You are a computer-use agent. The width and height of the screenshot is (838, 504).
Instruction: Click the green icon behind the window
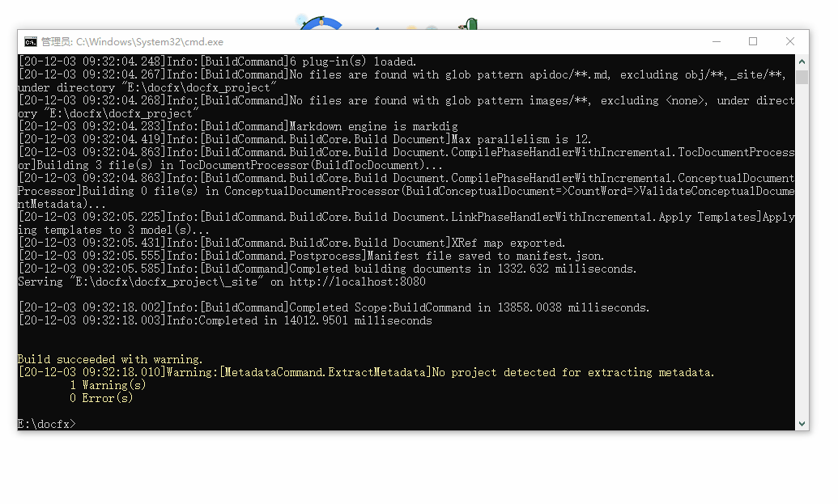pyautogui.click(x=467, y=24)
